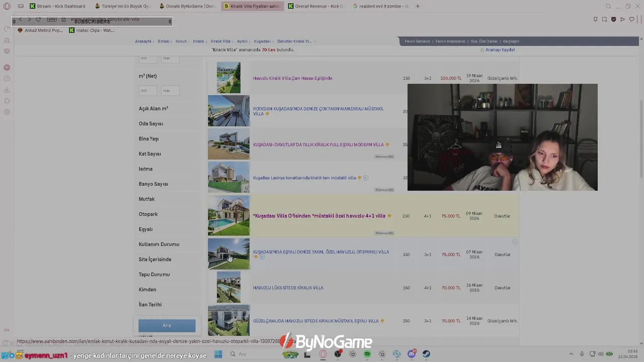644x362 pixels.
Task: Switch to Overall Revenue - Kick tab
Action: (316, 6)
